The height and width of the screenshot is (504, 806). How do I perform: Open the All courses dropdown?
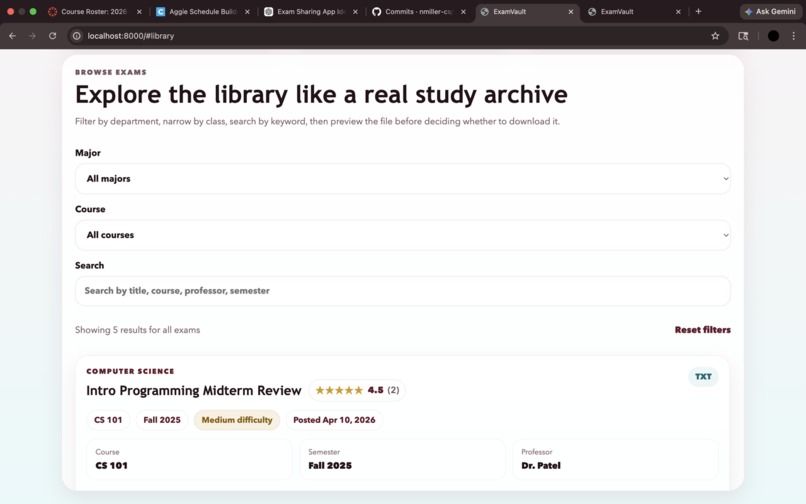402,235
